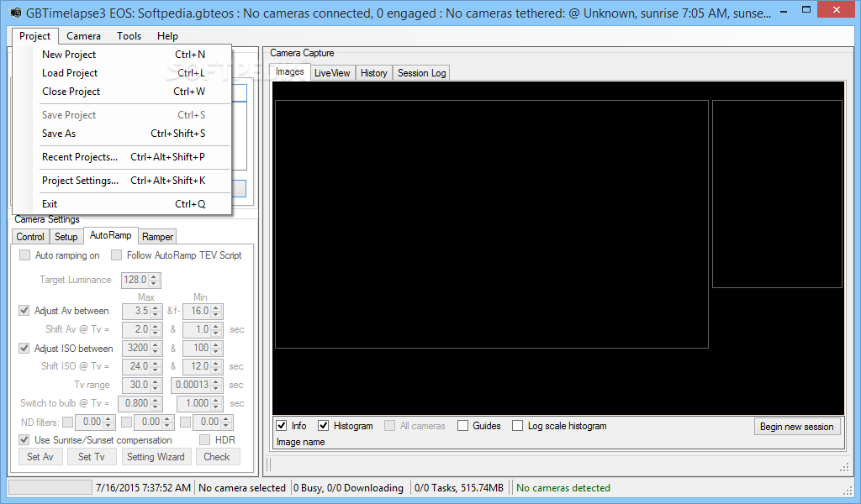Open the Tools menu
The width and height of the screenshot is (861, 504).
click(129, 35)
